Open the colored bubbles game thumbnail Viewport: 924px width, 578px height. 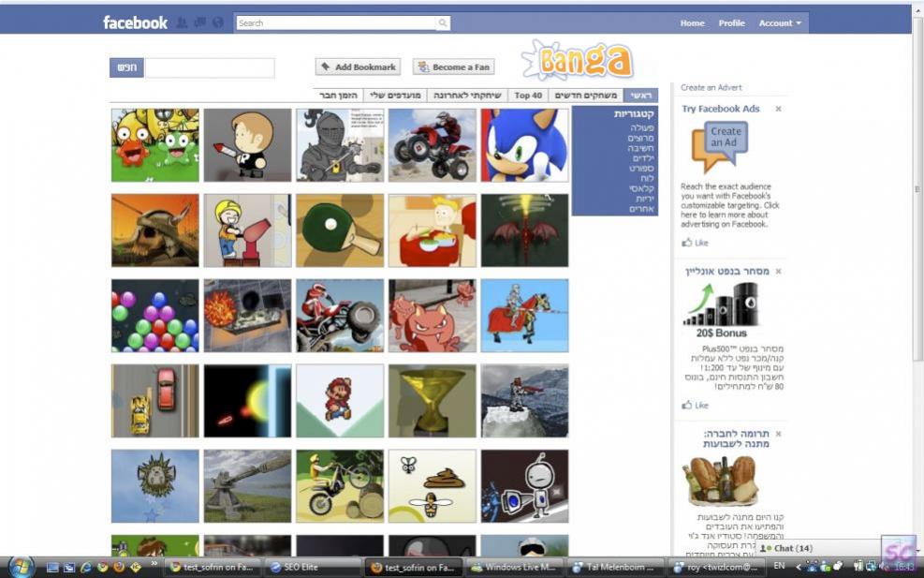coord(155,316)
